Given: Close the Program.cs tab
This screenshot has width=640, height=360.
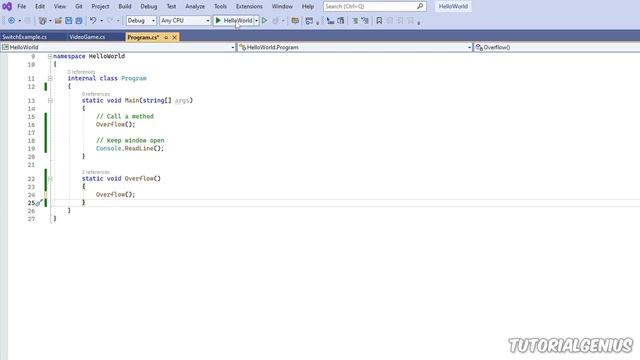Looking at the screenshot, I should pyautogui.click(x=174, y=37).
